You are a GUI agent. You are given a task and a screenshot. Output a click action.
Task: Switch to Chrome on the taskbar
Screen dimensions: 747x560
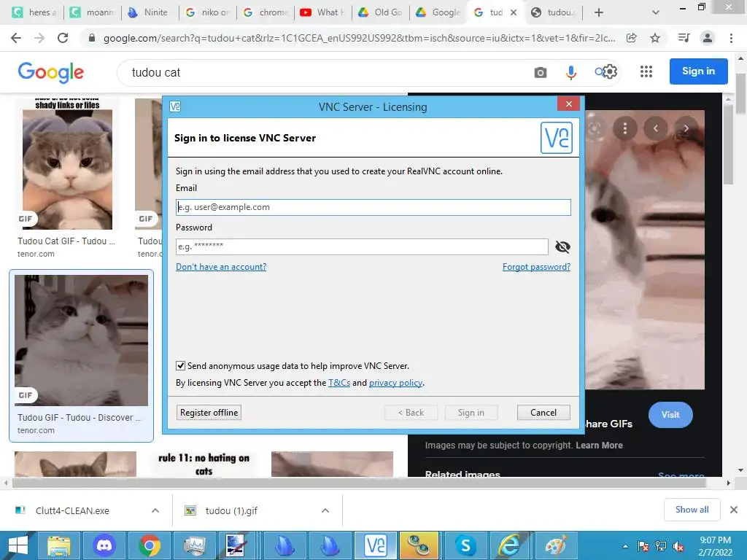[x=150, y=545]
